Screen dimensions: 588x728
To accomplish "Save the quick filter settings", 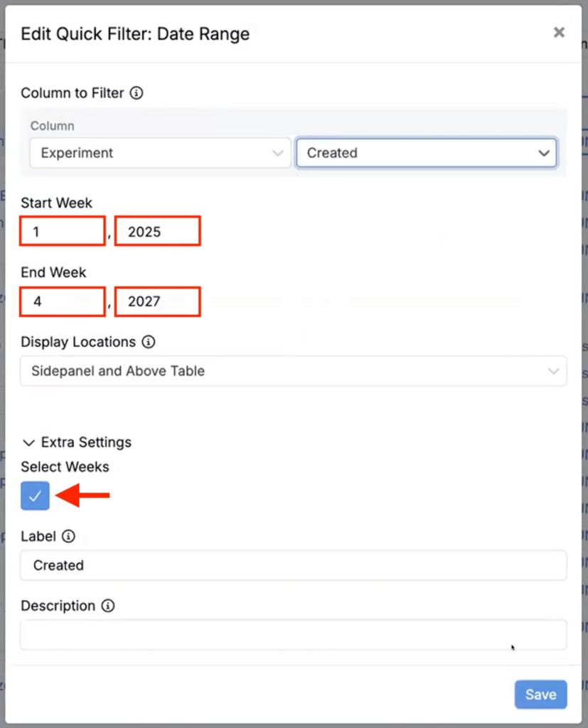I will point(540,695).
